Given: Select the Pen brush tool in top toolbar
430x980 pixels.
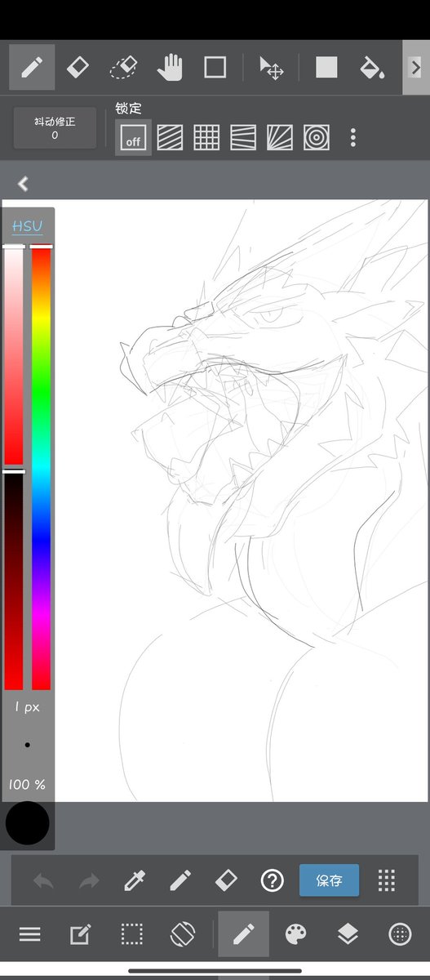Looking at the screenshot, I should [x=32, y=67].
